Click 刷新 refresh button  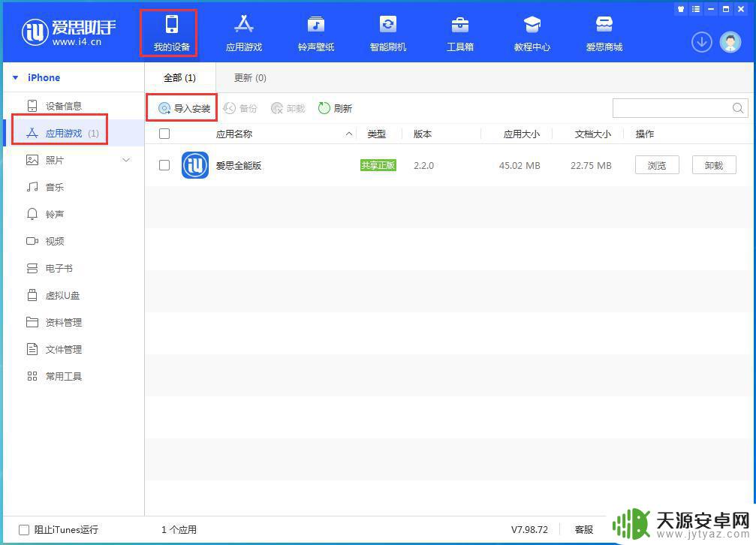[x=335, y=108]
